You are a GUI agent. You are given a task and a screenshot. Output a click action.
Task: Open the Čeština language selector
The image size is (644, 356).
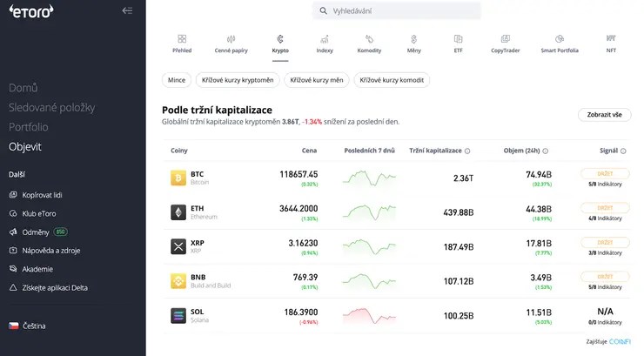pyautogui.click(x=33, y=326)
